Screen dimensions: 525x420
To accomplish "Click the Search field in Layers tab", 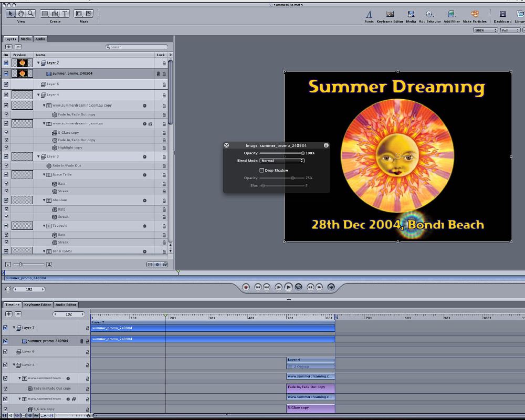I will pyautogui.click(x=136, y=47).
